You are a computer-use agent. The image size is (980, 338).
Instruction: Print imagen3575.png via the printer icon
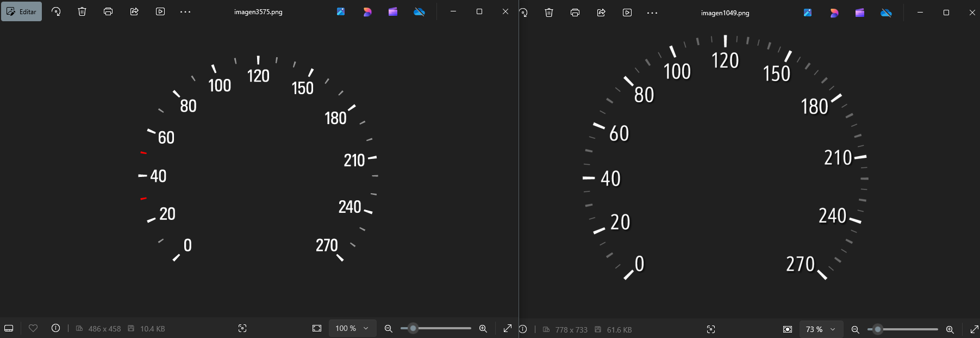coord(108,11)
